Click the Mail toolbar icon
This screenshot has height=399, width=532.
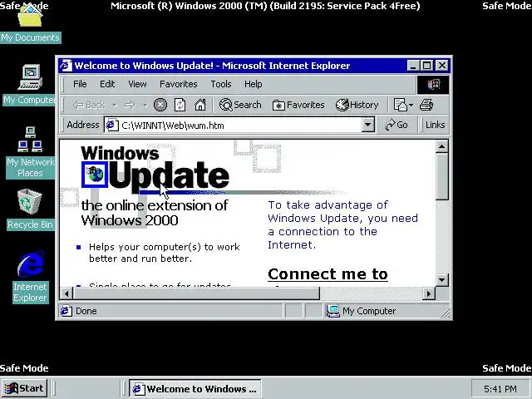pyautogui.click(x=400, y=105)
